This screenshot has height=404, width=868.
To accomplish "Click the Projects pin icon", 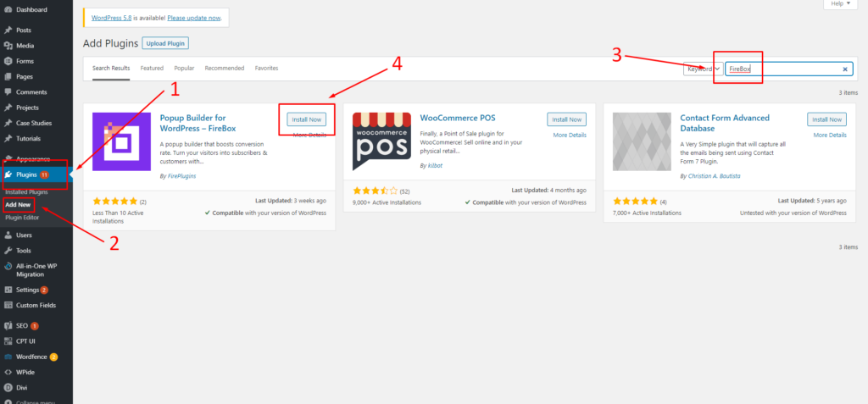I will [x=8, y=108].
